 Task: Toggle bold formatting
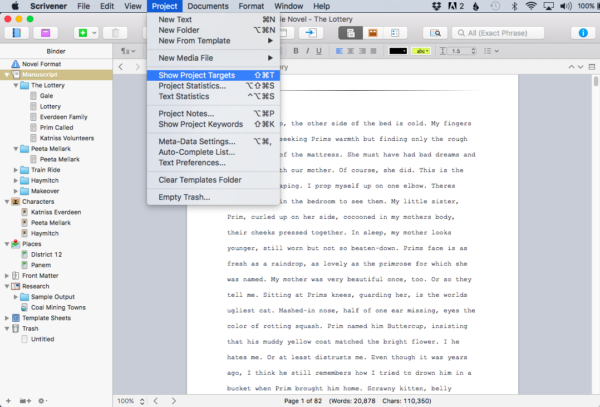click(296, 51)
